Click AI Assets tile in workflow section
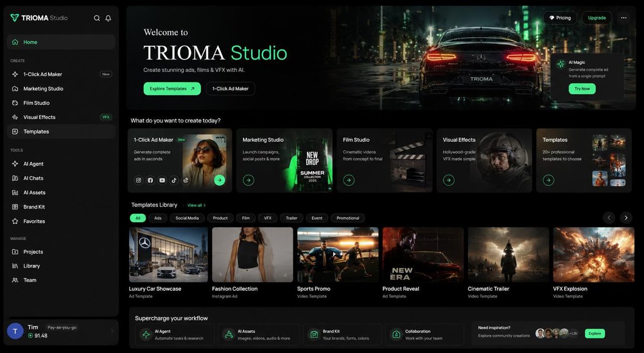The height and width of the screenshot is (353, 644). [259, 334]
